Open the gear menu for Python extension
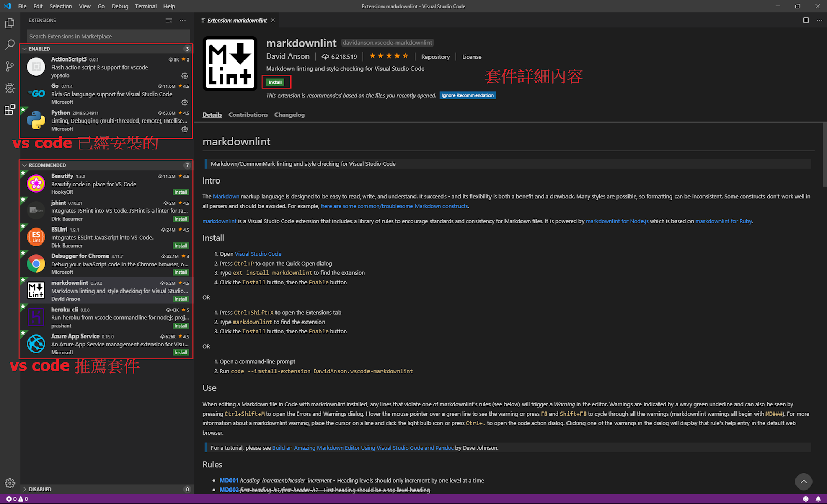 click(x=185, y=129)
